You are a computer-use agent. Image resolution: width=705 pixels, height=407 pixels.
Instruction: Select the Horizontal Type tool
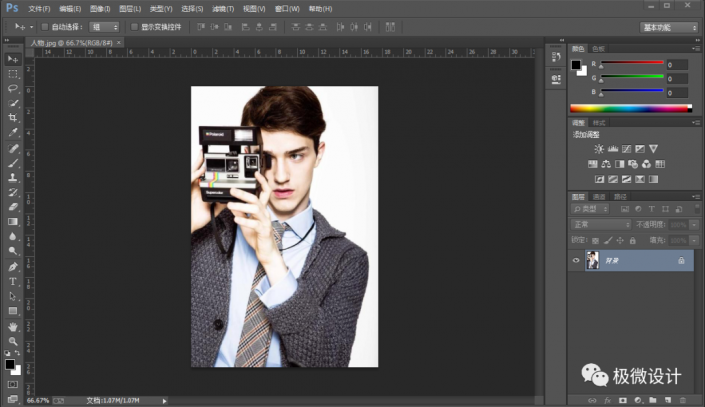click(13, 281)
